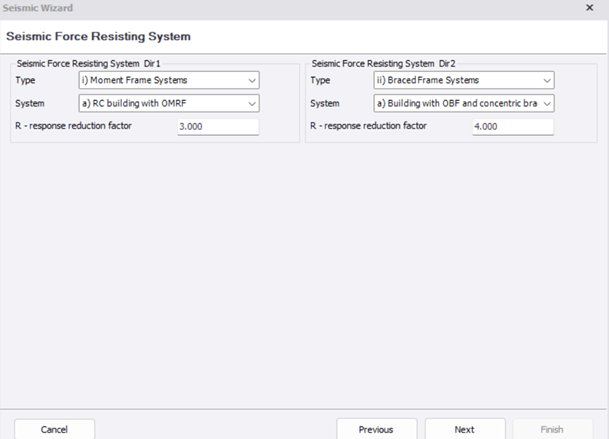Click the Dir2 'R - response reduction factor' label
The width and height of the screenshot is (609, 439).
click(x=368, y=126)
